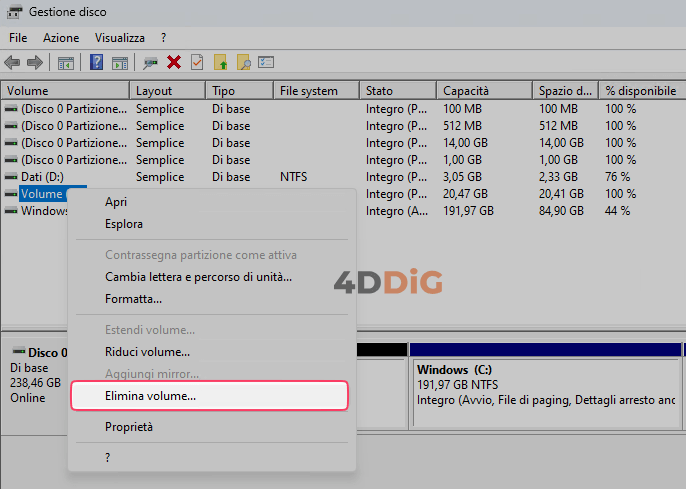Image resolution: width=686 pixels, height=489 pixels.
Task: Click the disk rescan icon with magnifier
Action: [x=150, y=63]
